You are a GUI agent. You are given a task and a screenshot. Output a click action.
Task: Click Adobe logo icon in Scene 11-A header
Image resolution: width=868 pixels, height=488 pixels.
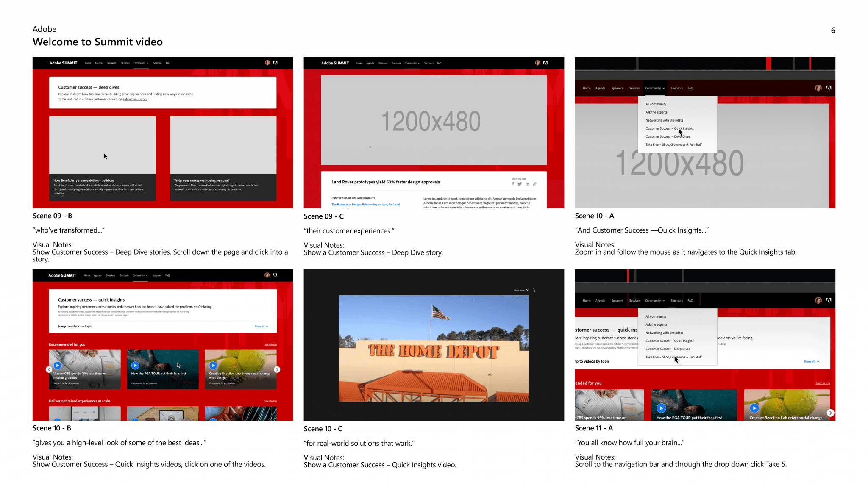829,300
